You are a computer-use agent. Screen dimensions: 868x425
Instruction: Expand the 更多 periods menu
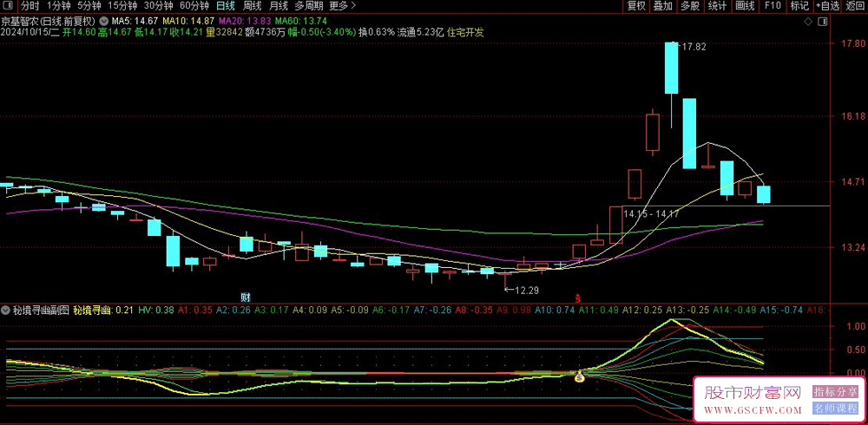click(342, 6)
